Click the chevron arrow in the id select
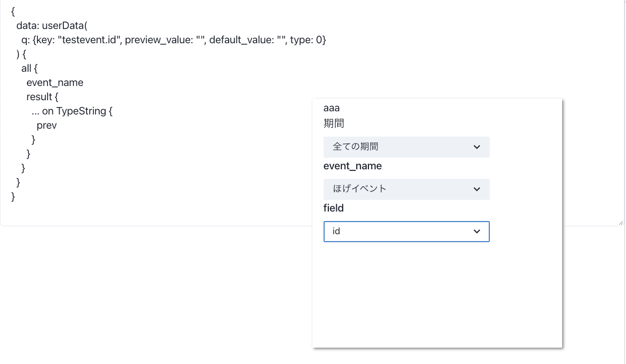Image resolution: width=626 pixels, height=364 pixels. (x=477, y=232)
